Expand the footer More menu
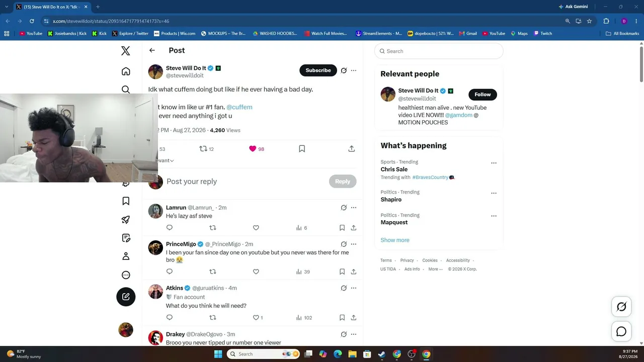The height and width of the screenshot is (362, 644). coord(436,269)
